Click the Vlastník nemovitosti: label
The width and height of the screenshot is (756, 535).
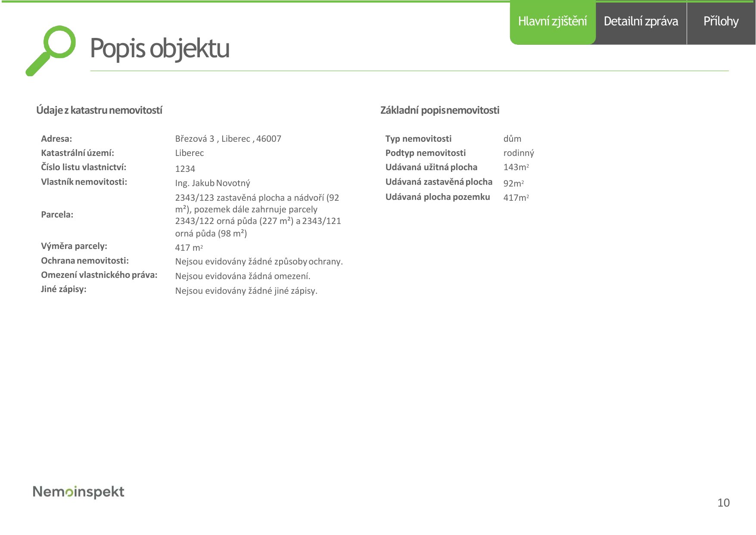[x=84, y=182]
